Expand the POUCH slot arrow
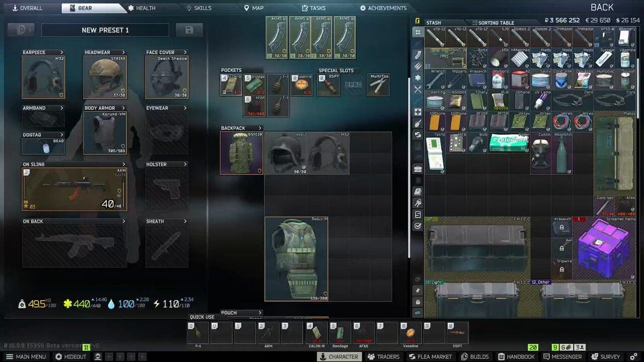 [x=260, y=313]
